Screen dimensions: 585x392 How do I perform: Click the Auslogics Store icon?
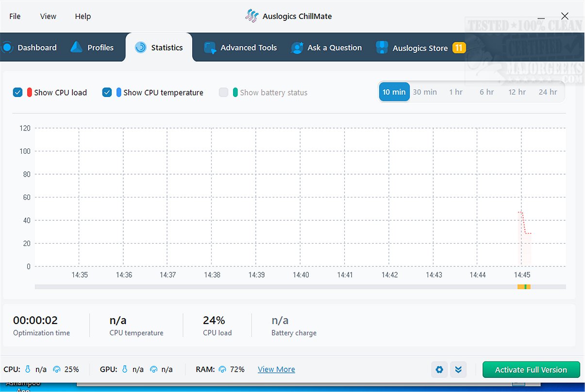point(382,48)
